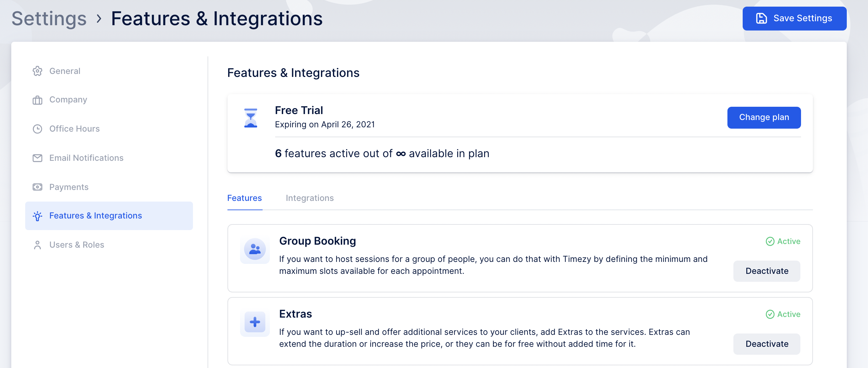Deactivate the Group Booking feature
868x368 pixels.
pos(767,271)
